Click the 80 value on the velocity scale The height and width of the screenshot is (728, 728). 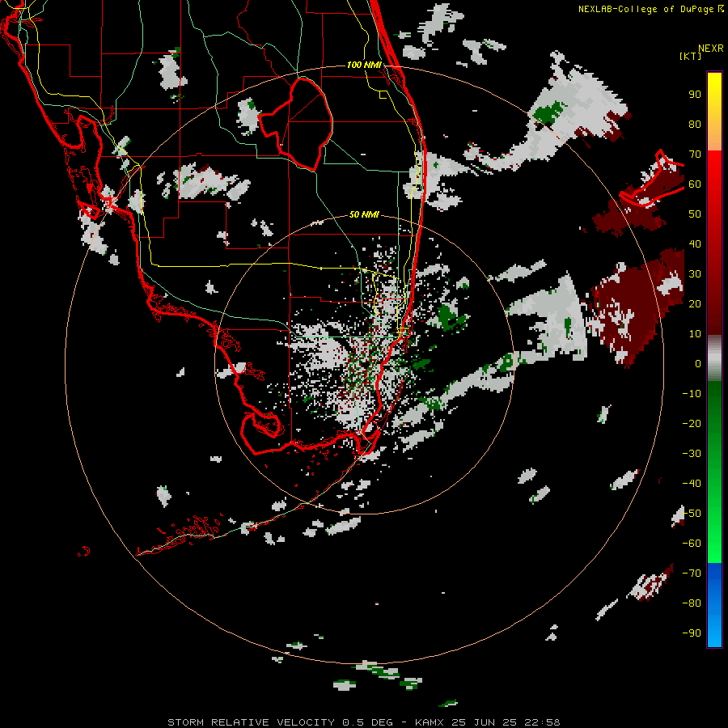(x=695, y=124)
